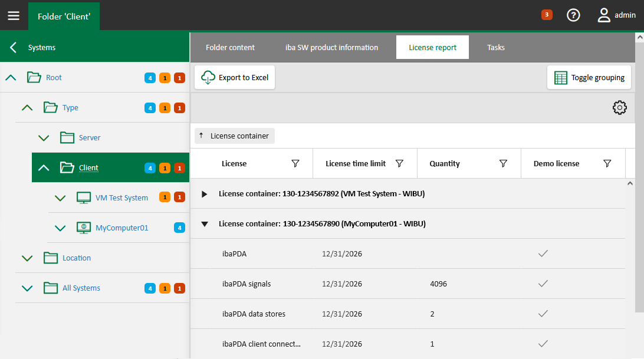Export the report to Excel
This screenshot has width=644, height=359.
point(235,78)
